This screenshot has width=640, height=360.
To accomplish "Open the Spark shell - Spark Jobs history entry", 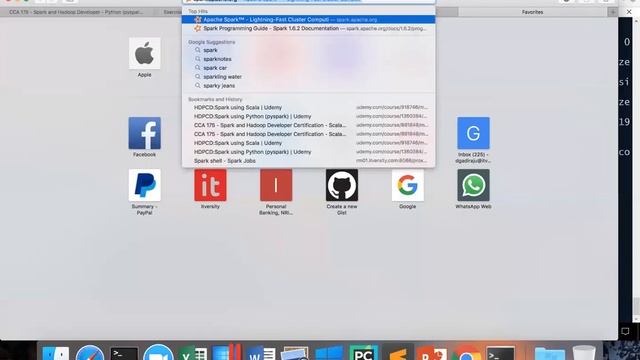I will [x=309, y=161].
